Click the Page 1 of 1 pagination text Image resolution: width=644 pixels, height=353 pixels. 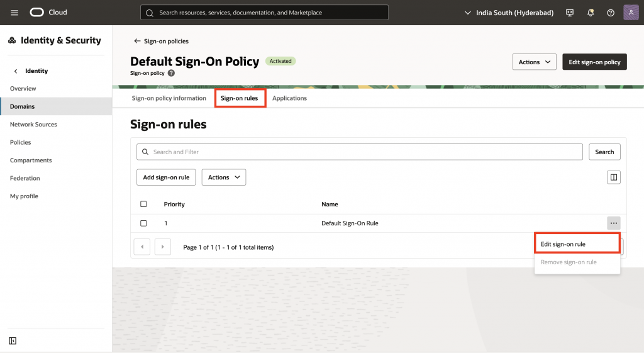(x=228, y=247)
